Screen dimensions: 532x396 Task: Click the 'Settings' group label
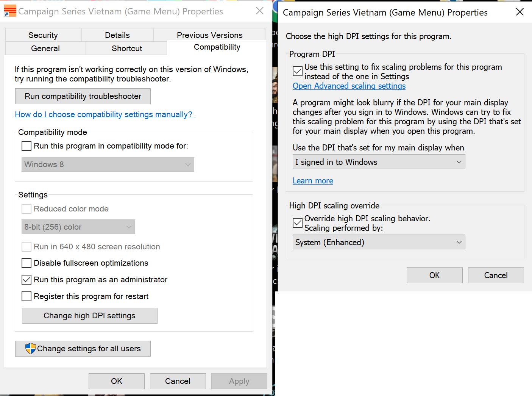33,195
